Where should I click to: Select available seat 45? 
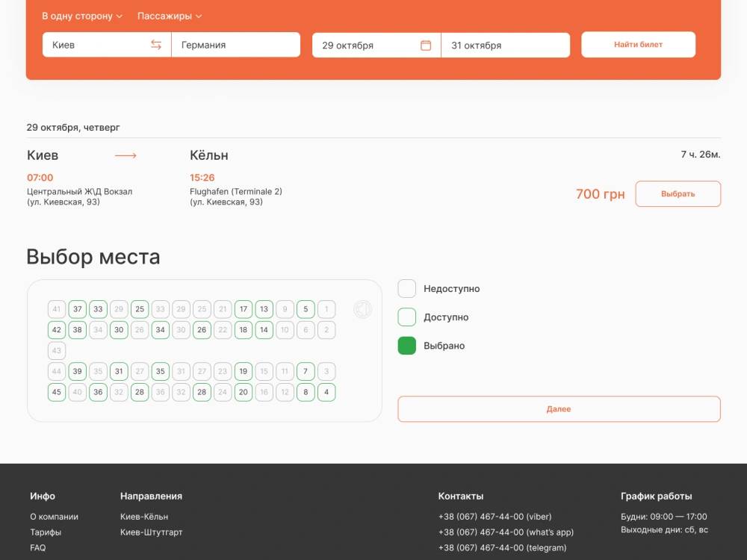57,393
